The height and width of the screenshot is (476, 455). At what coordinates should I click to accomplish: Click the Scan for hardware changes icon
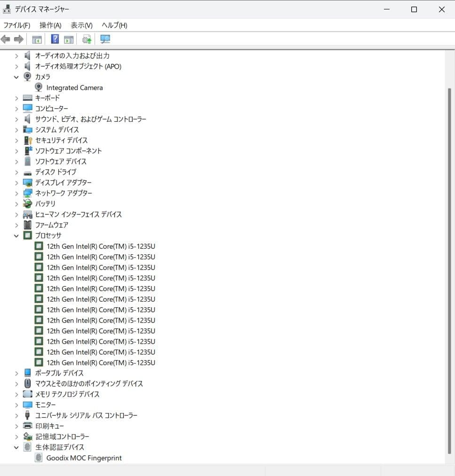coord(87,39)
